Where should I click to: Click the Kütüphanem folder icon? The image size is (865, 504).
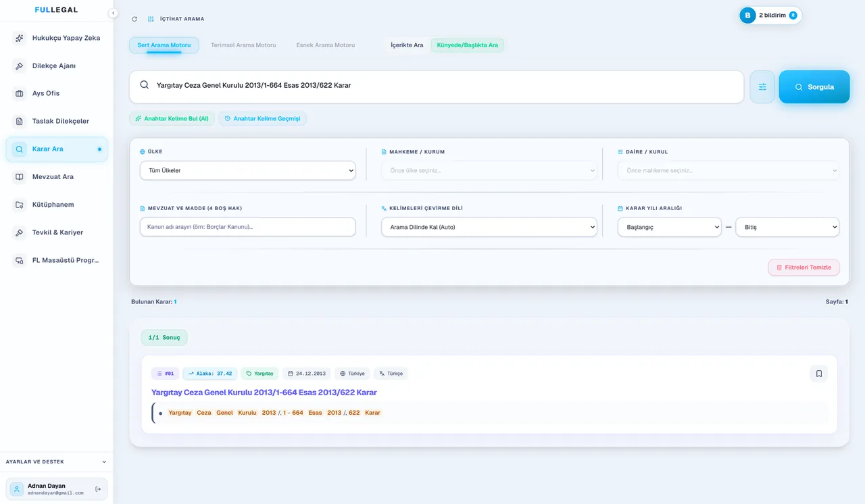[x=20, y=205]
